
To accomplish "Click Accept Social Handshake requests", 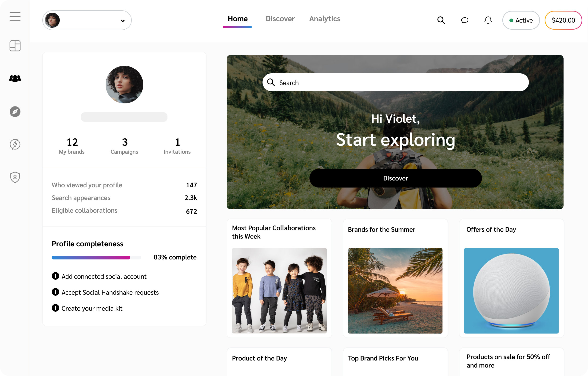I will 110,292.
